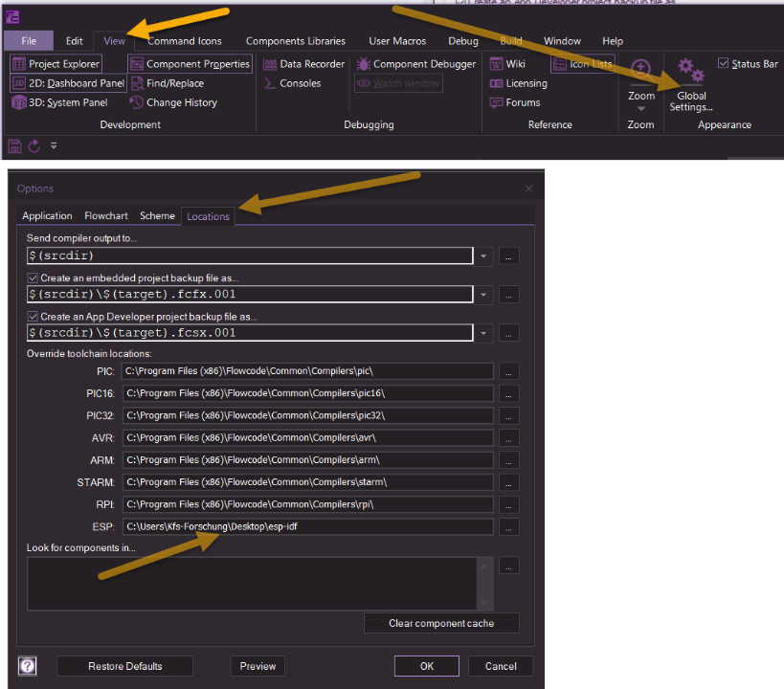This screenshot has height=689, width=784.
Task: Open the 2D Dashboard Panel
Action: click(67, 83)
